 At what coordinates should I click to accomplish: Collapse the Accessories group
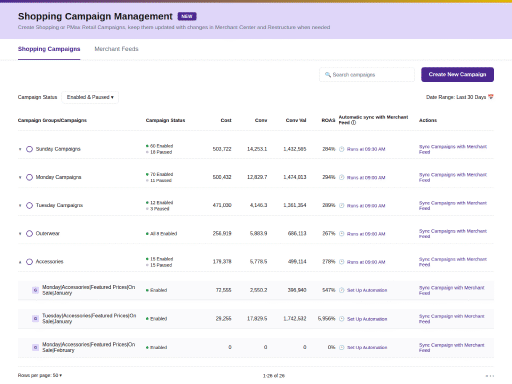coord(20,262)
